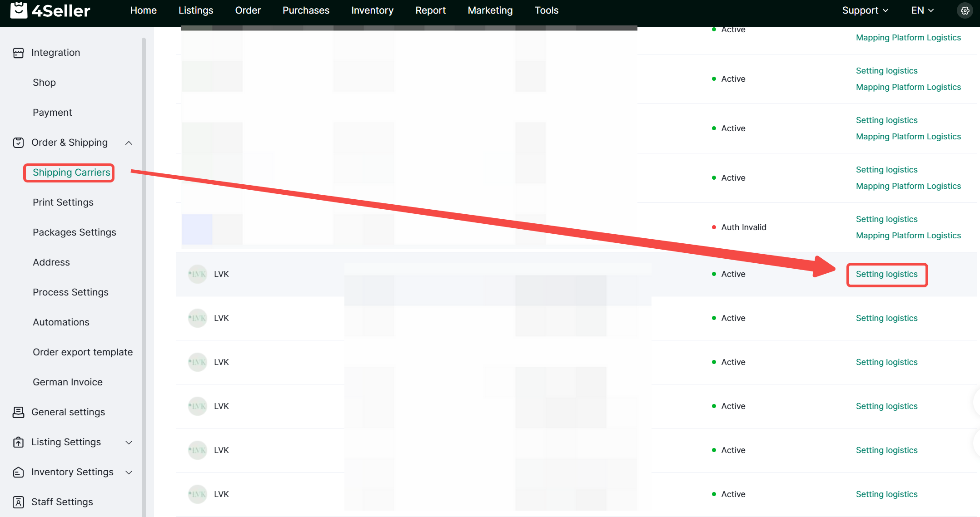The width and height of the screenshot is (980, 517).
Task: Open the settings gear icon
Action: [965, 10]
